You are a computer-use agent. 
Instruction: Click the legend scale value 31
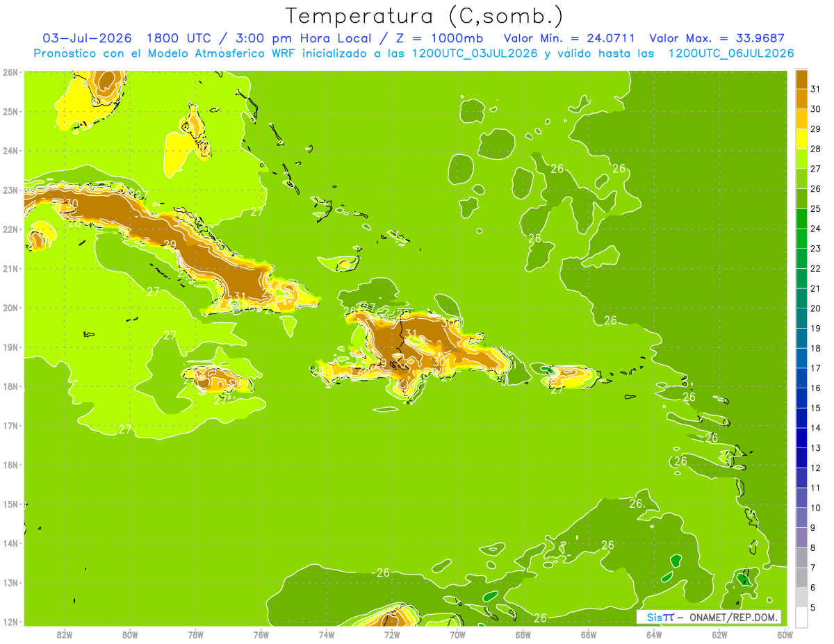(815, 89)
